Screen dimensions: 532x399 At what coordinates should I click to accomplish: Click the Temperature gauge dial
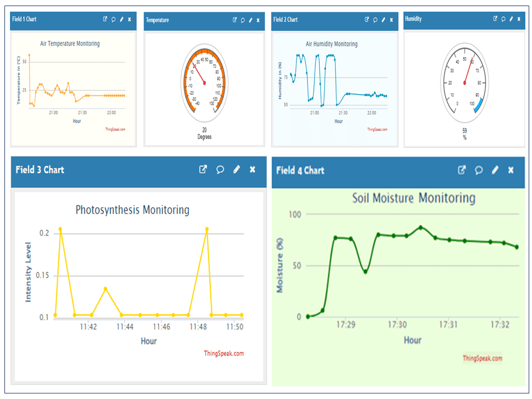click(204, 83)
